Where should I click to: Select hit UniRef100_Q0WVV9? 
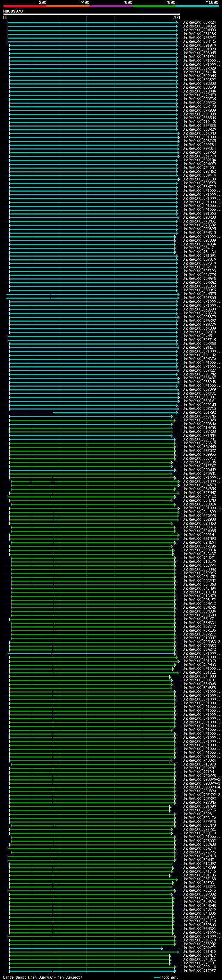199,164
